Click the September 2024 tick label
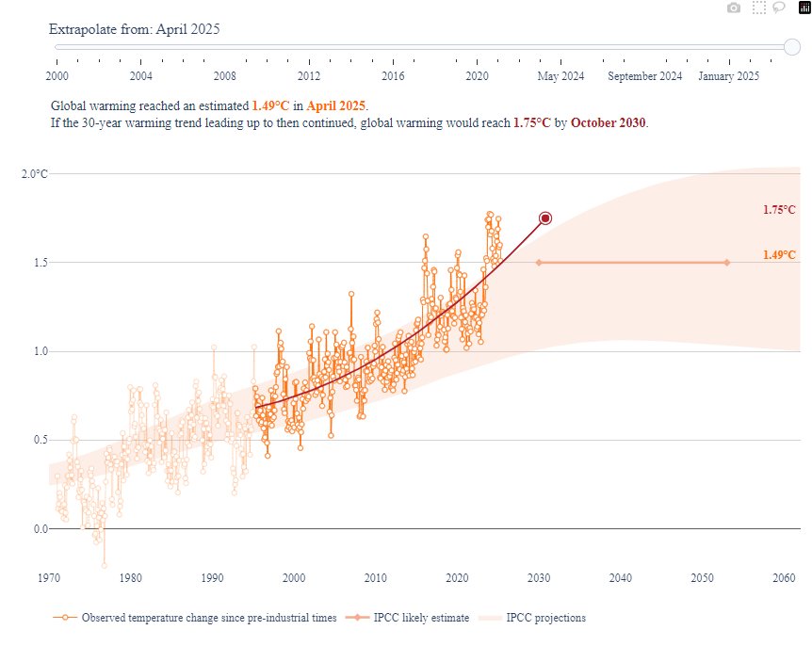Viewport: 812px width, 646px height. 644,76
